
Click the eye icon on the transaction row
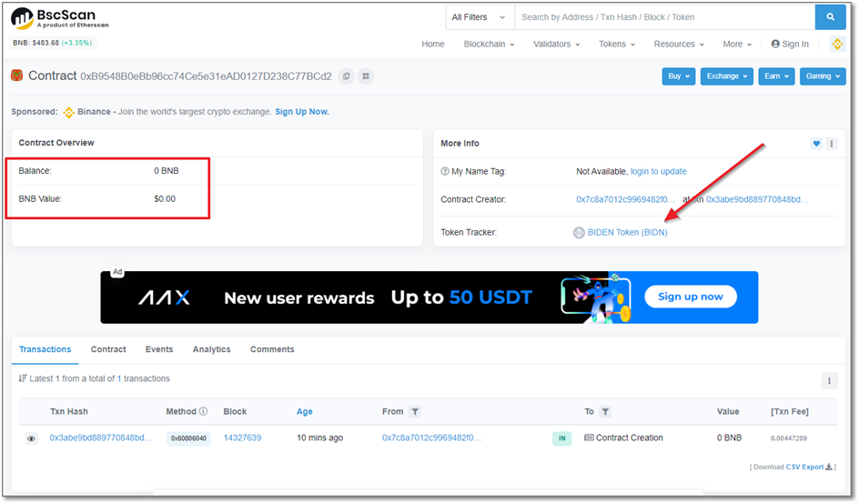pyautogui.click(x=31, y=438)
